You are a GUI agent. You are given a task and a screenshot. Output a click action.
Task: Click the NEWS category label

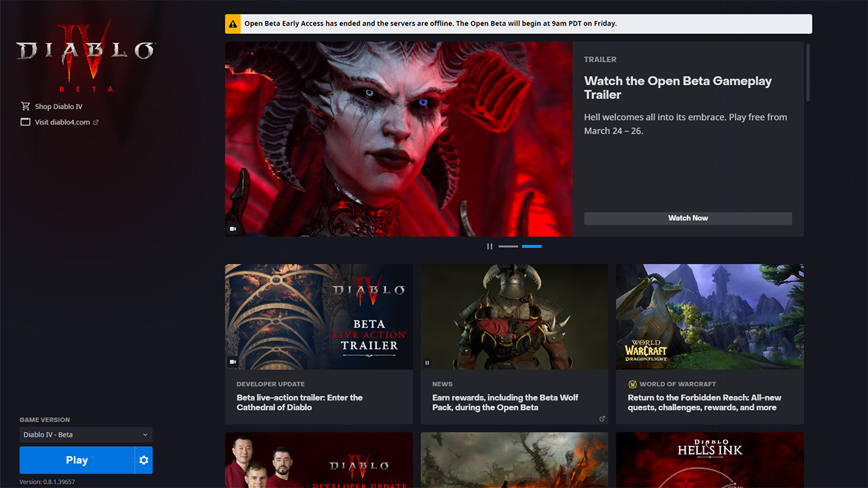tap(442, 384)
